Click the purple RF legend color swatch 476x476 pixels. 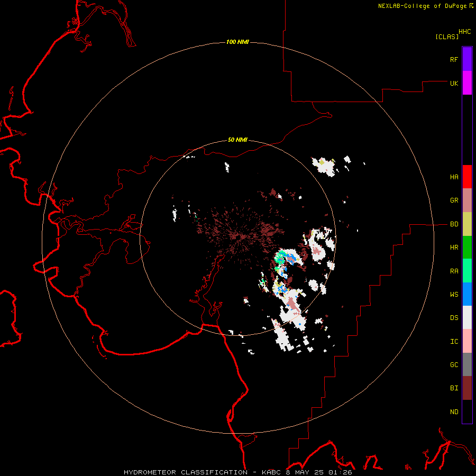(x=467, y=59)
